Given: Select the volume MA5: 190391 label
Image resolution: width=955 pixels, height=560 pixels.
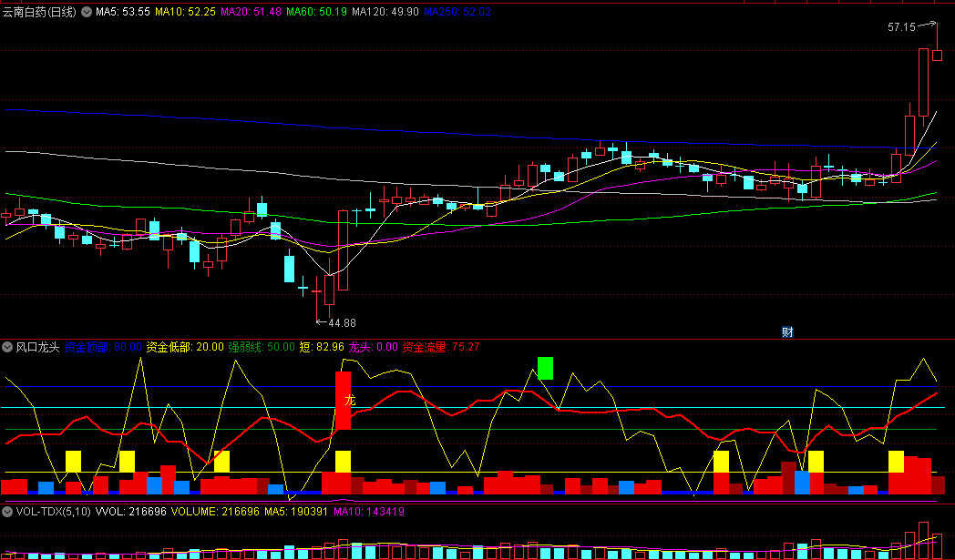Looking at the screenshot, I should tap(296, 512).
